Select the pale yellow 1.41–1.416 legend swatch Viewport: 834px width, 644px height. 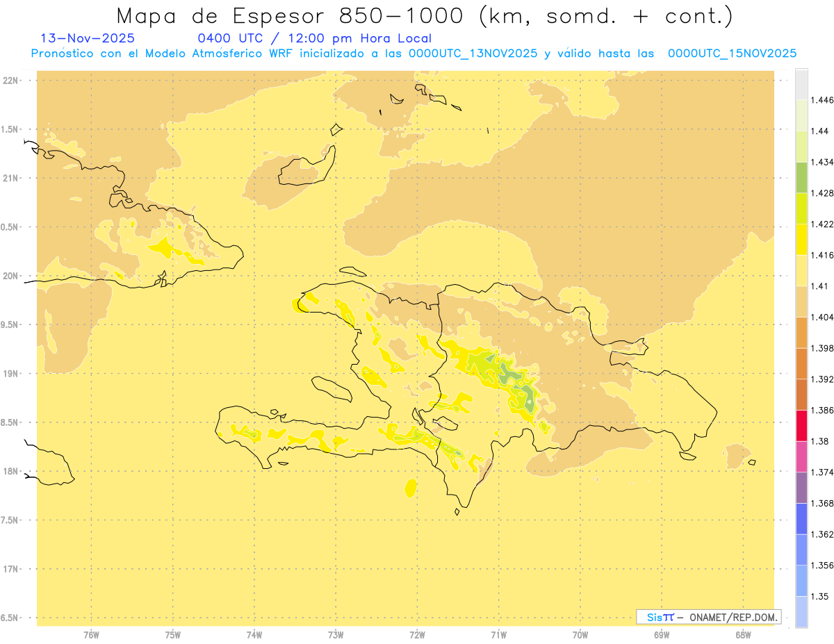(801, 270)
